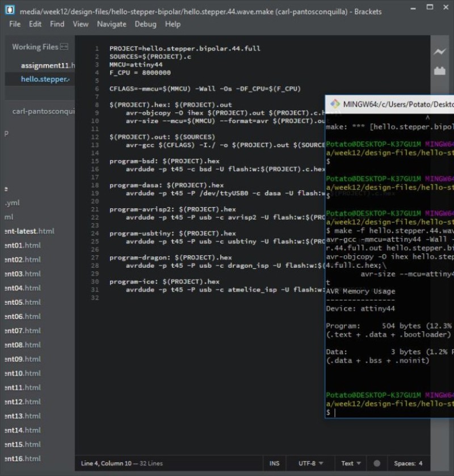Click code line 1 PROJECT=hello.stepper.bipolar.44.full
Image resolution: width=454 pixels, height=476 pixels.
pos(184,49)
